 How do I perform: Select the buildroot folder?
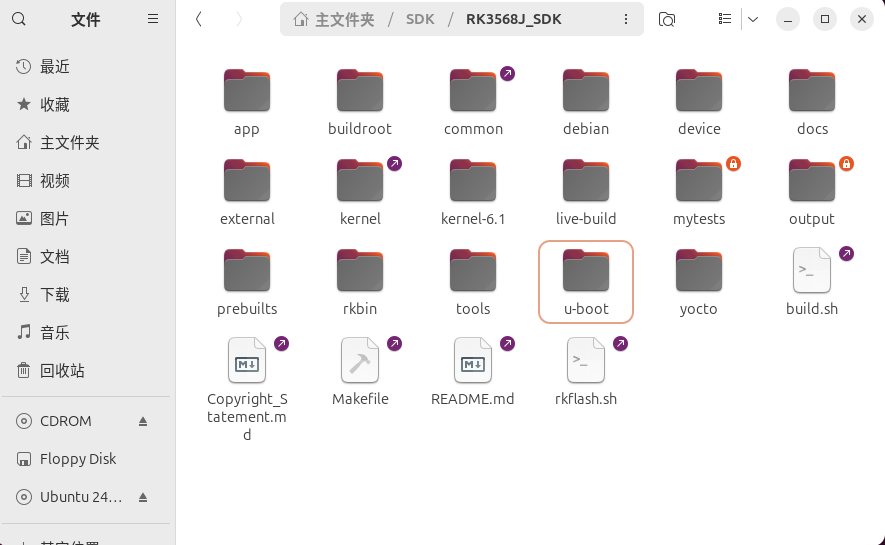360,102
